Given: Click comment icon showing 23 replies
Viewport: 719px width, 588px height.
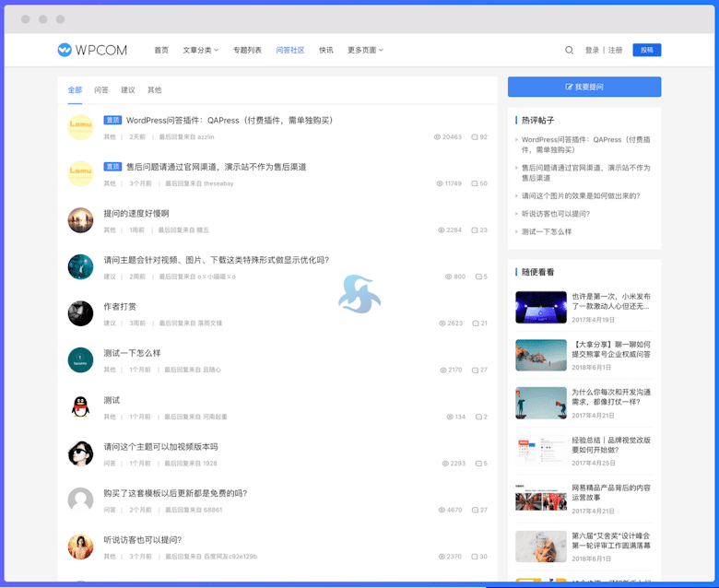Looking at the screenshot, I should pos(475,230).
